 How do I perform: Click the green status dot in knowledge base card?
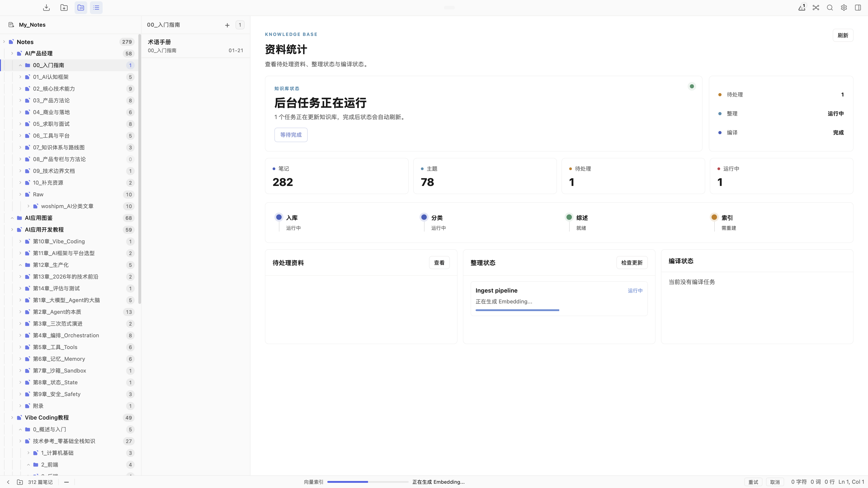[x=692, y=86]
